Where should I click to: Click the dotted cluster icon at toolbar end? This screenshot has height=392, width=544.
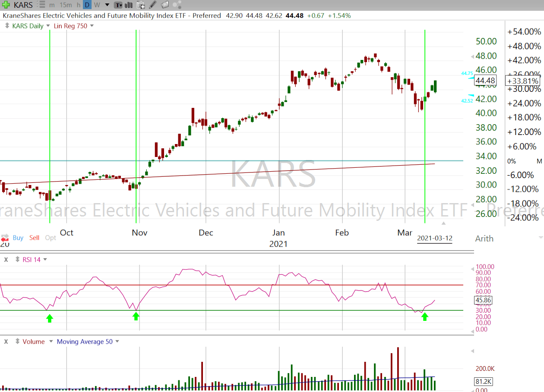177,5
